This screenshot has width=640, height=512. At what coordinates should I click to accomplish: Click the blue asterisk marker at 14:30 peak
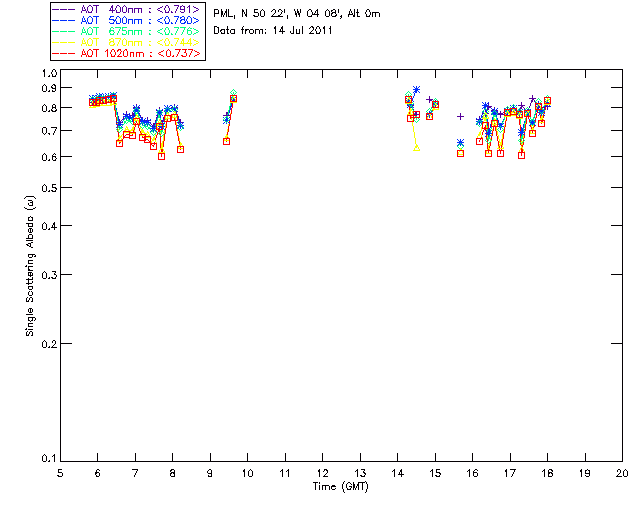(416, 91)
